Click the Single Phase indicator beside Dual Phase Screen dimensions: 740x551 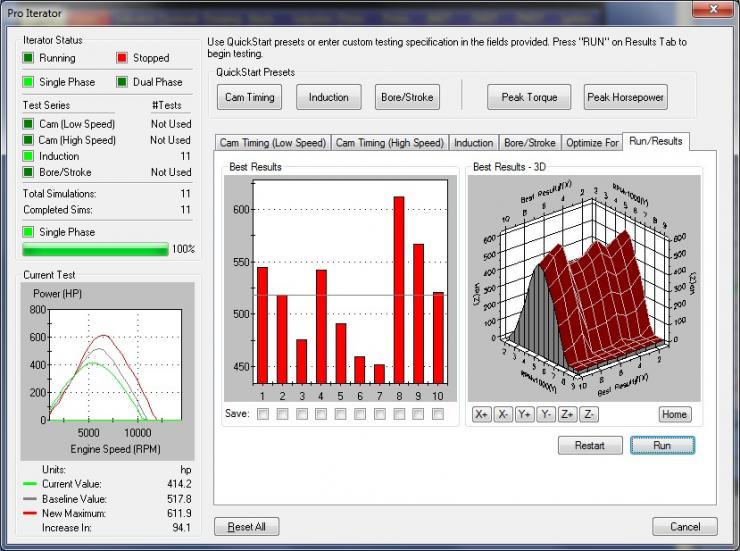click(28, 82)
